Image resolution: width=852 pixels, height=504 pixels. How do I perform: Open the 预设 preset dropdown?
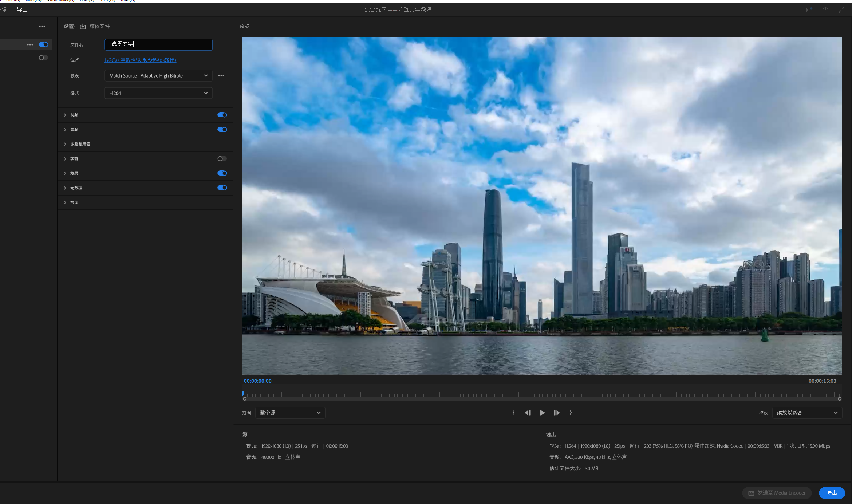point(158,76)
